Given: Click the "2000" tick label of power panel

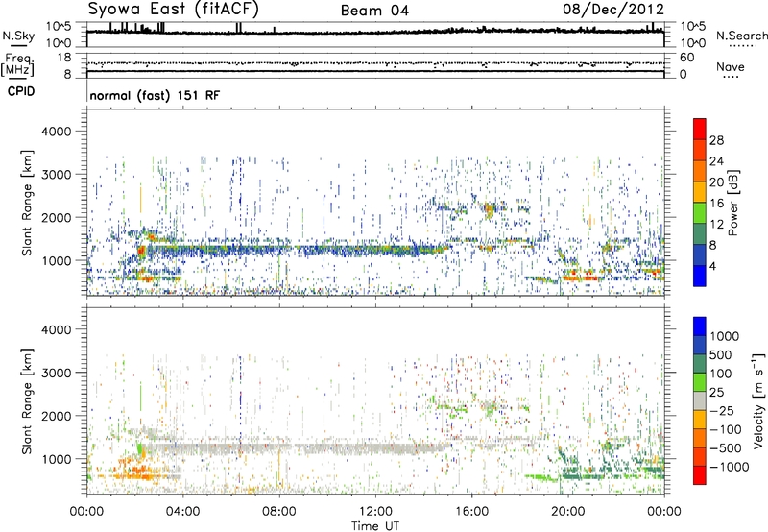Looking at the screenshot, I should coord(57,217).
